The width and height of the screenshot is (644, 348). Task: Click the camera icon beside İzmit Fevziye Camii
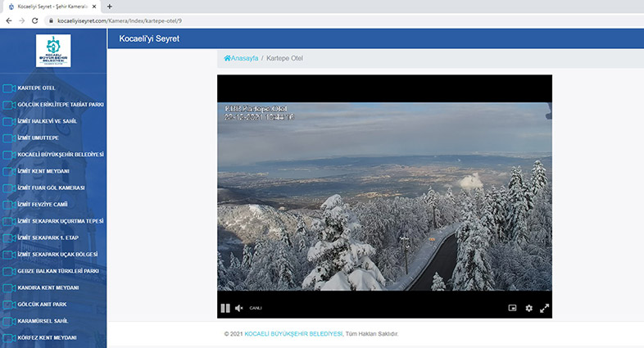(9, 205)
